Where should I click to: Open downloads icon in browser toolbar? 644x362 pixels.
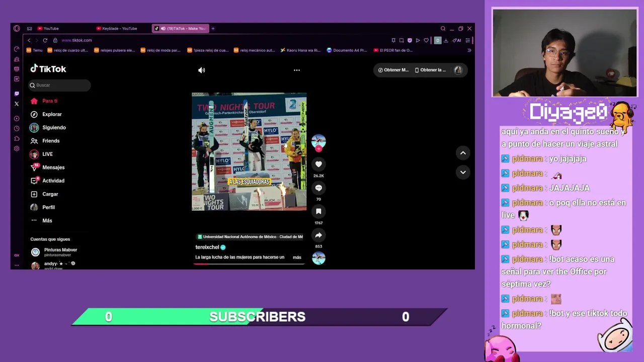[x=446, y=40]
